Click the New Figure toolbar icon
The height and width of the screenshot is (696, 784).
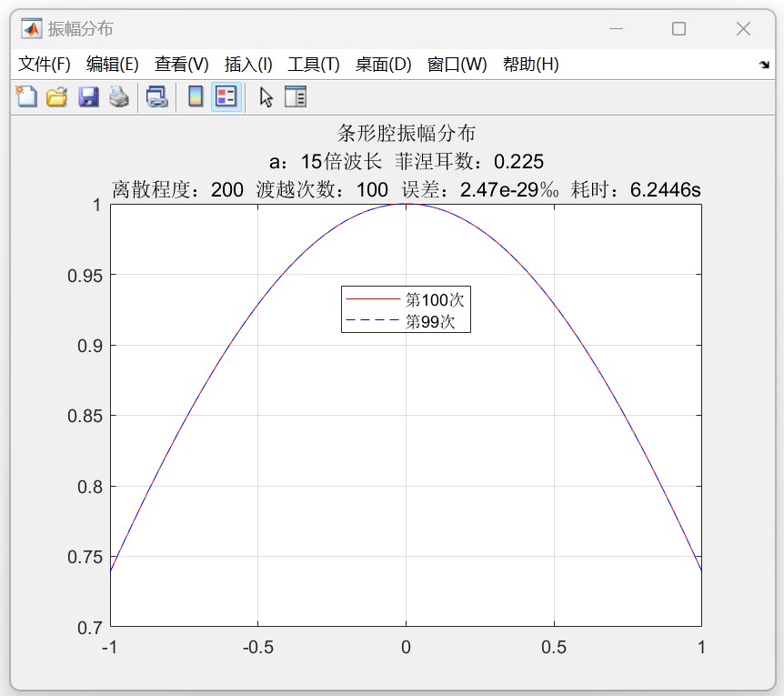(x=26, y=96)
